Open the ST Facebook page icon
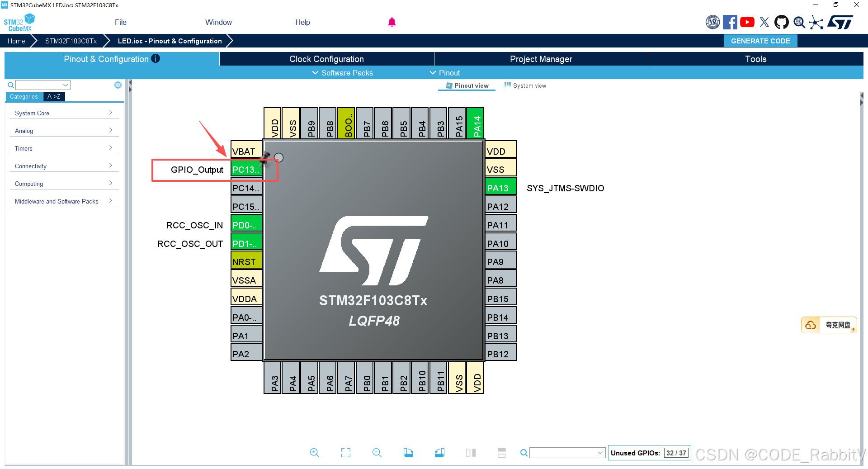The width and height of the screenshot is (868, 469). 730,22
